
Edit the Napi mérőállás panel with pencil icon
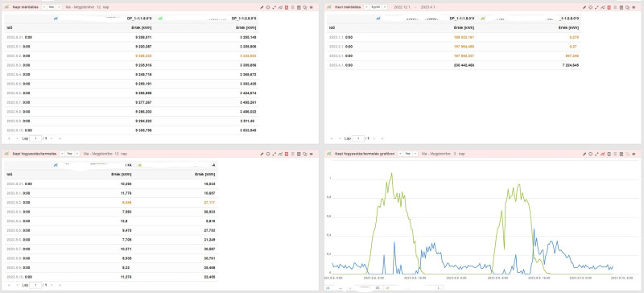pos(262,7)
